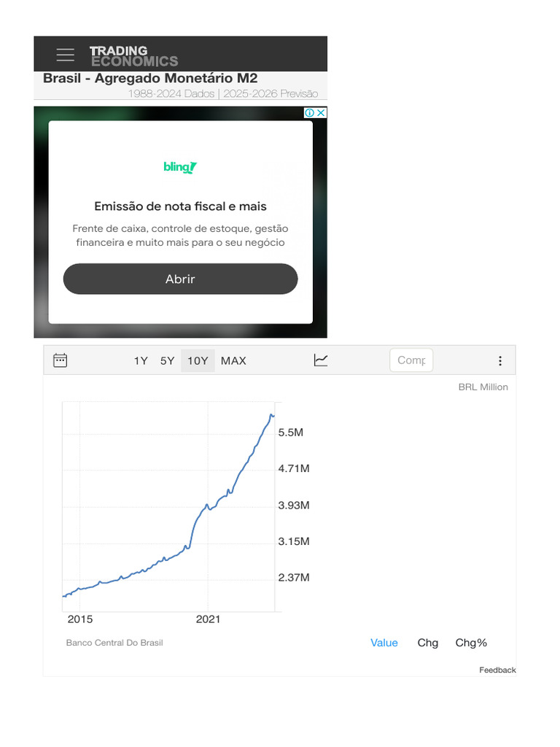
Task: Switch to the Chg% view
Action: point(471,643)
